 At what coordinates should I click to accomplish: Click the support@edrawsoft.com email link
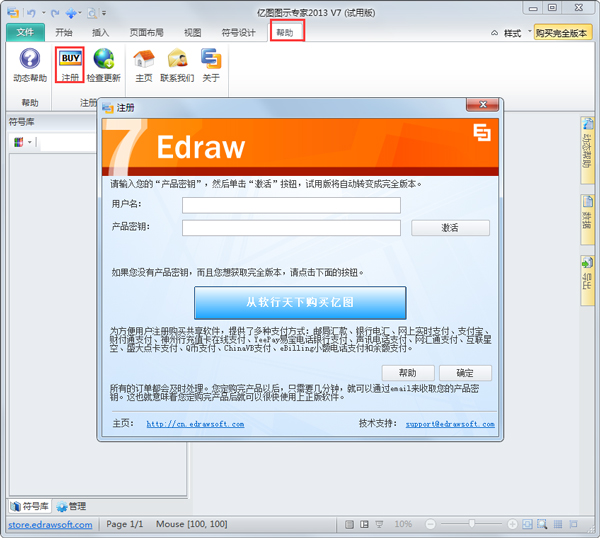click(450, 424)
